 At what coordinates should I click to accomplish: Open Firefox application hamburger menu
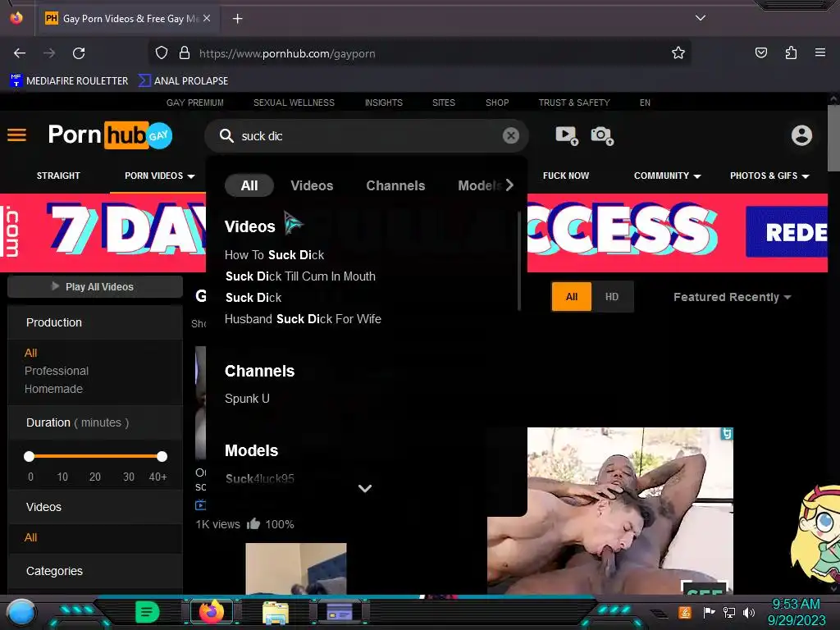tap(820, 53)
